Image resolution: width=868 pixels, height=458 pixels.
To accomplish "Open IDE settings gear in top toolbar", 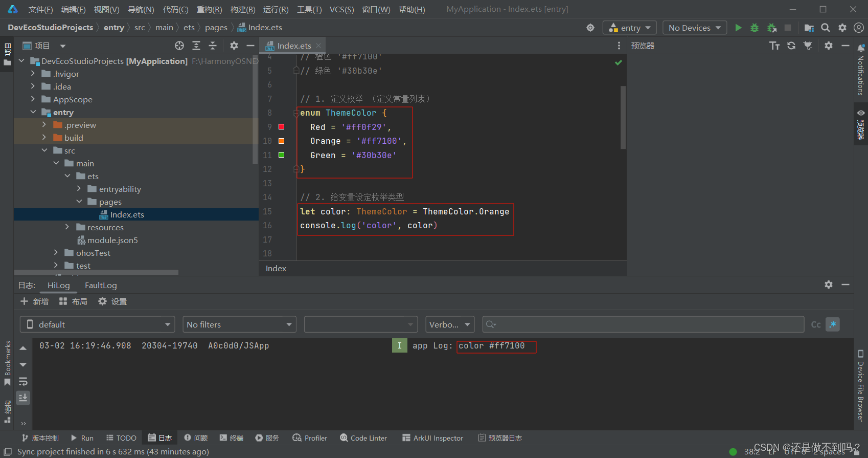I will pyautogui.click(x=842, y=28).
